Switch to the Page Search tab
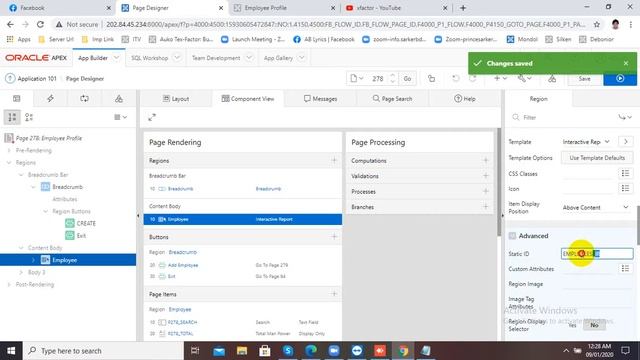This screenshot has height=360, width=640. click(x=392, y=99)
